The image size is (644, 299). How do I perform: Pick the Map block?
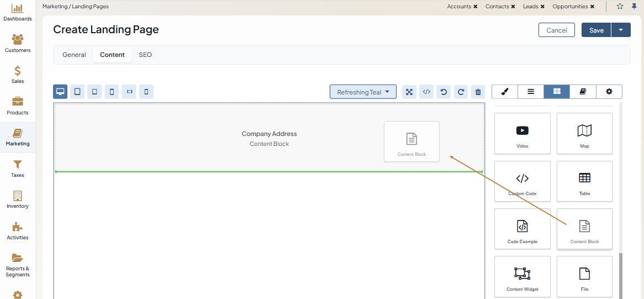[584, 134]
